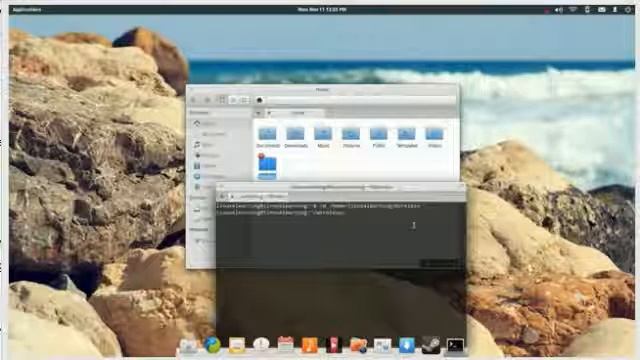
Task: Launch the Mail dock icon
Action: coord(237,345)
